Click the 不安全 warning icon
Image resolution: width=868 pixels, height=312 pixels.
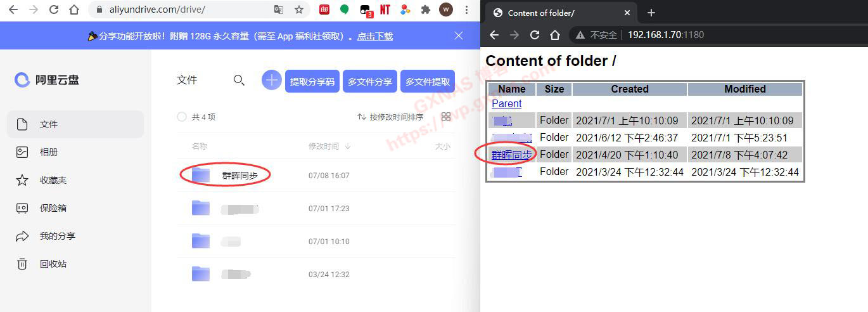point(580,35)
